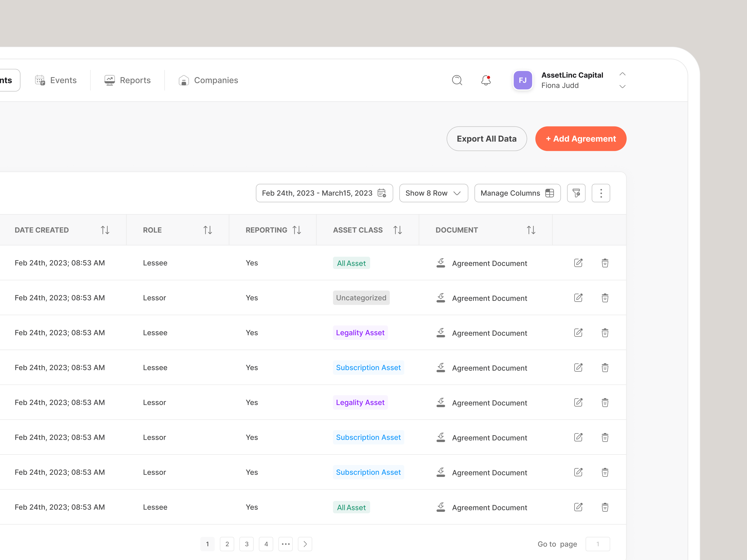Open Agreement Document in last All Asset row

(489, 508)
